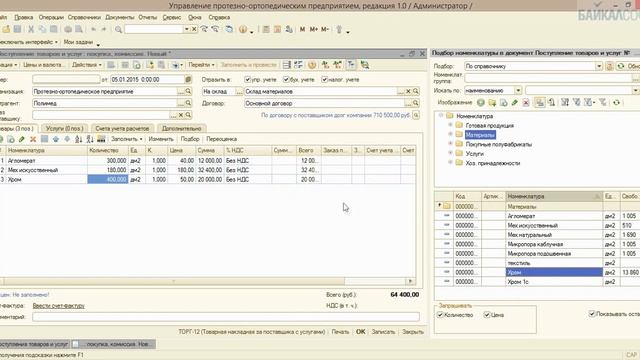Mark for deletion red X in selection panel
This screenshot has width=640, height=360.
pos(526,102)
